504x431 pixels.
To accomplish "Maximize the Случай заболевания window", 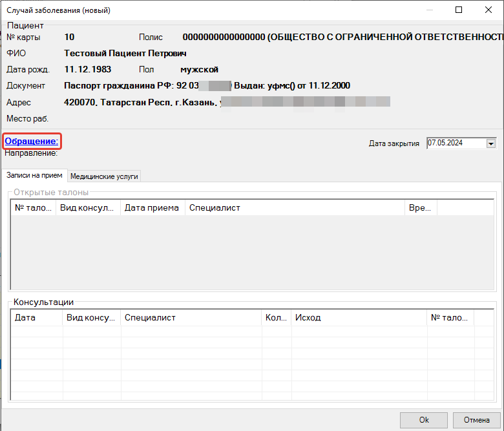I will pyautogui.click(x=459, y=10).
